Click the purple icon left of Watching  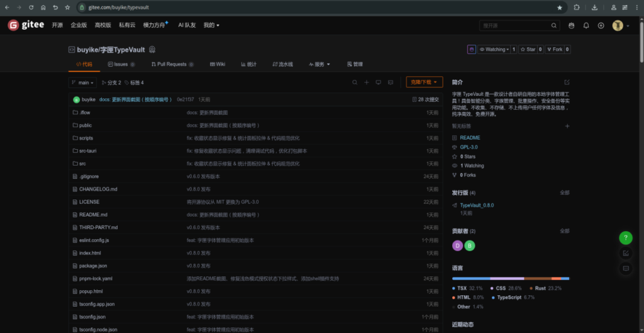coord(472,49)
